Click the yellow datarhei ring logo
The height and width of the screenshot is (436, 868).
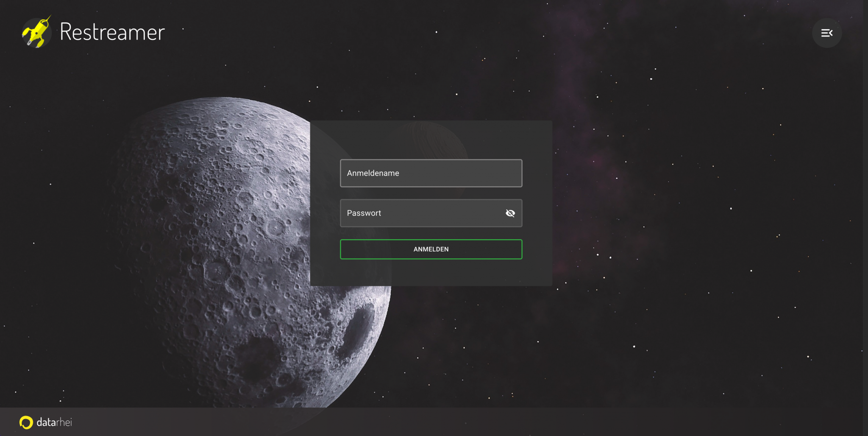tap(26, 422)
